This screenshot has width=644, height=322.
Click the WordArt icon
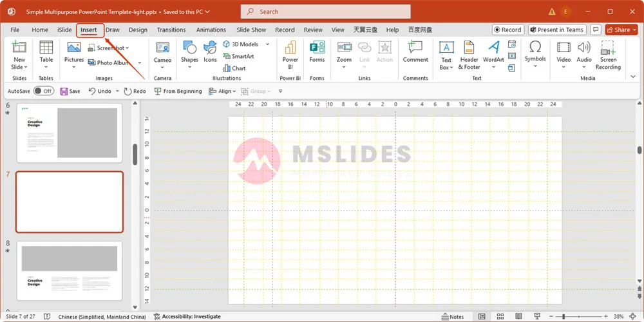point(494,47)
